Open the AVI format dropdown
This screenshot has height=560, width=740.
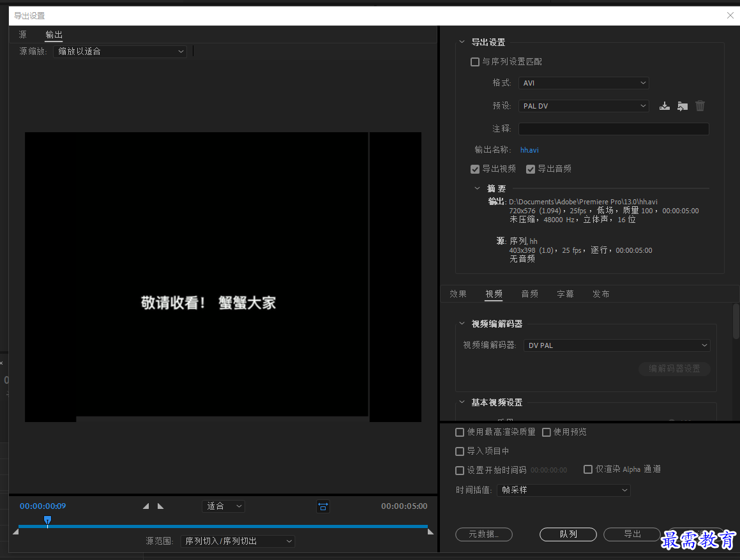point(584,83)
